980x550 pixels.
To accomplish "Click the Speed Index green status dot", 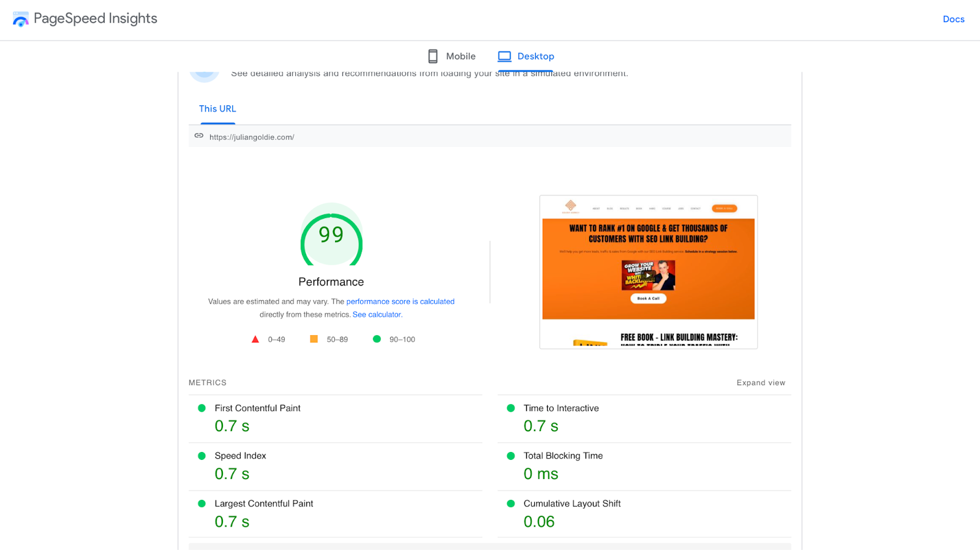I will point(202,456).
